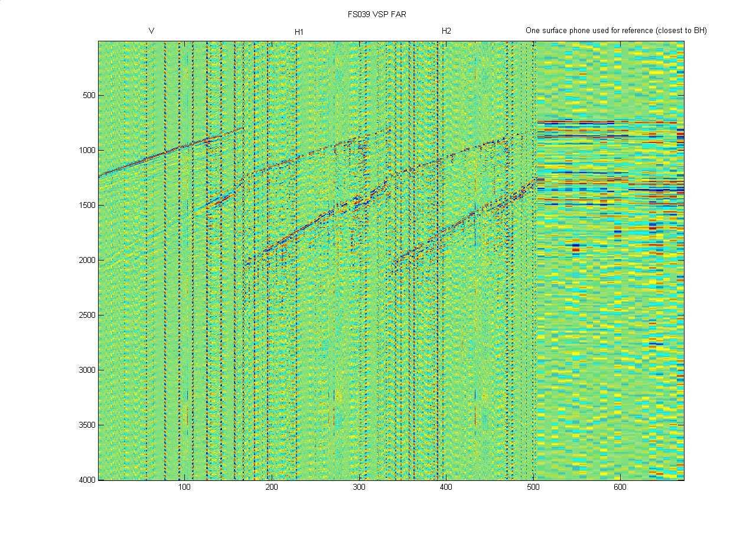The width and height of the screenshot is (756, 540).
Task: Click x-axis tick label 100
Action: [184, 487]
